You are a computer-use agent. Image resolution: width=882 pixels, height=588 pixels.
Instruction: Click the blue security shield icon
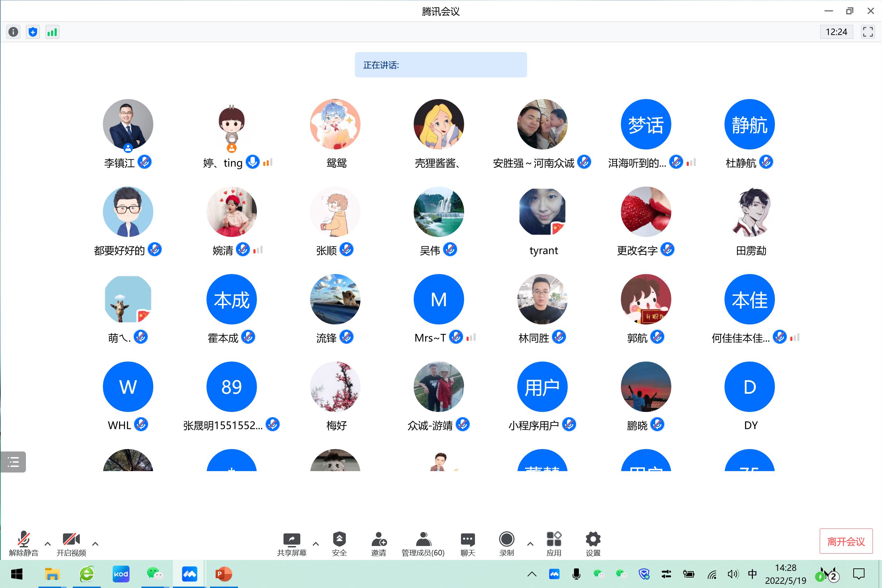(x=33, y=32)
